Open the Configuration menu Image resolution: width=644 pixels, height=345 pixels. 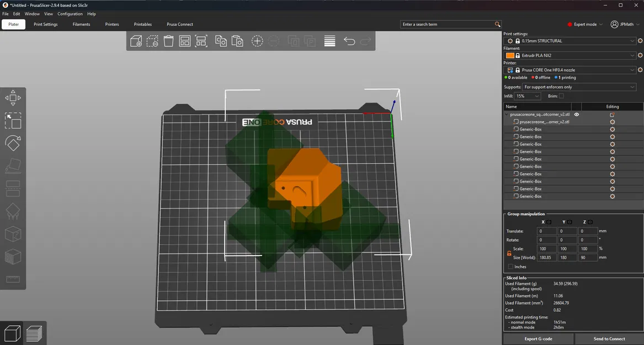tap(70, 14)
